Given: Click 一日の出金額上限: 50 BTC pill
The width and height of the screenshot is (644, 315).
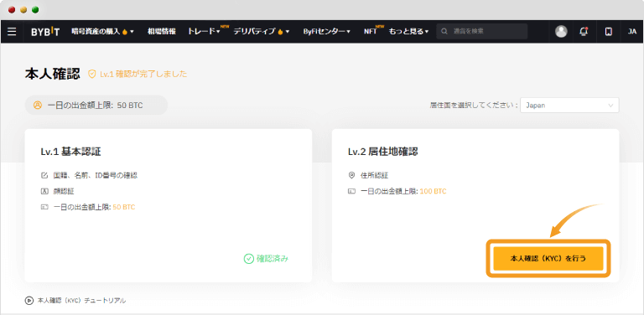Looking at the screenshot, I should [96, 105].
